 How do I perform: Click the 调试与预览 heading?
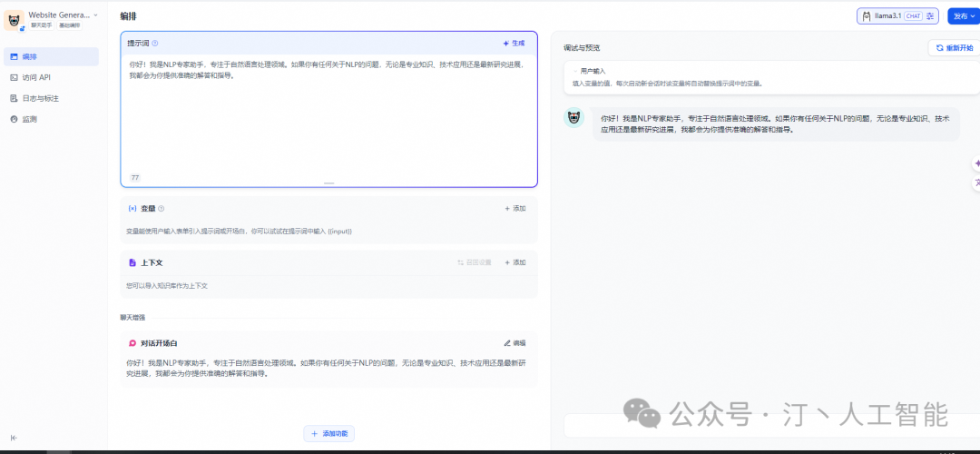pos(582,48)
